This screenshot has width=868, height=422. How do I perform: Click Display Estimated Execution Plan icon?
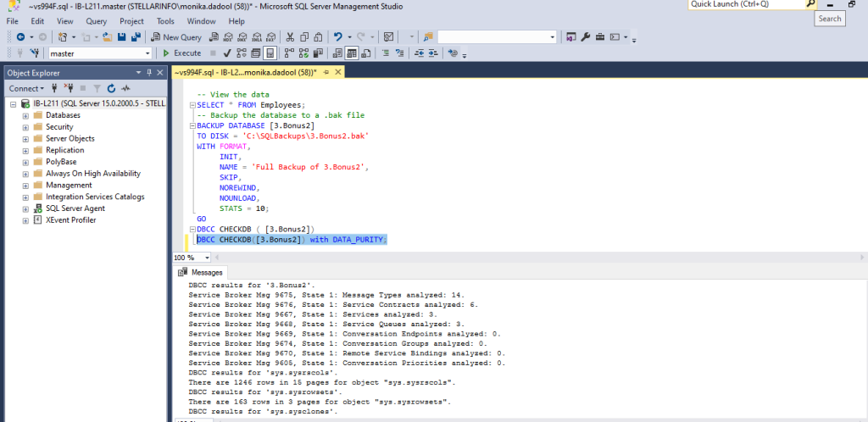tap(242, 53)
